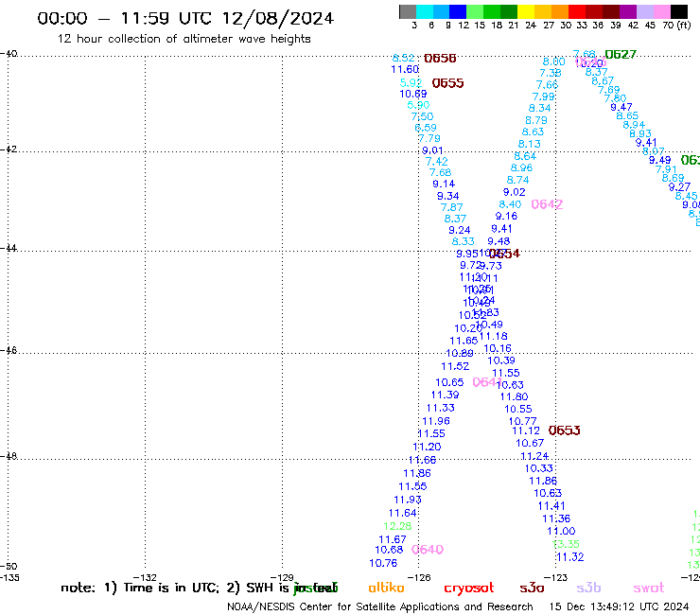Click the green wave height value '12.28'

[397, 526]
